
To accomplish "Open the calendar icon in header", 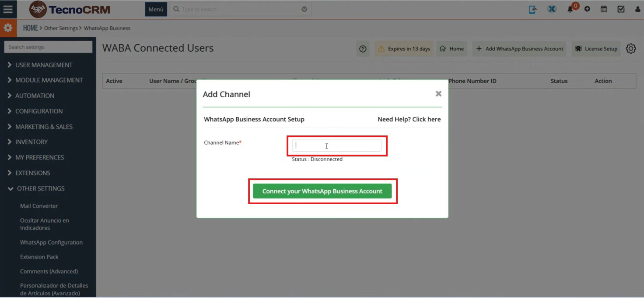I will click(604, 9).
